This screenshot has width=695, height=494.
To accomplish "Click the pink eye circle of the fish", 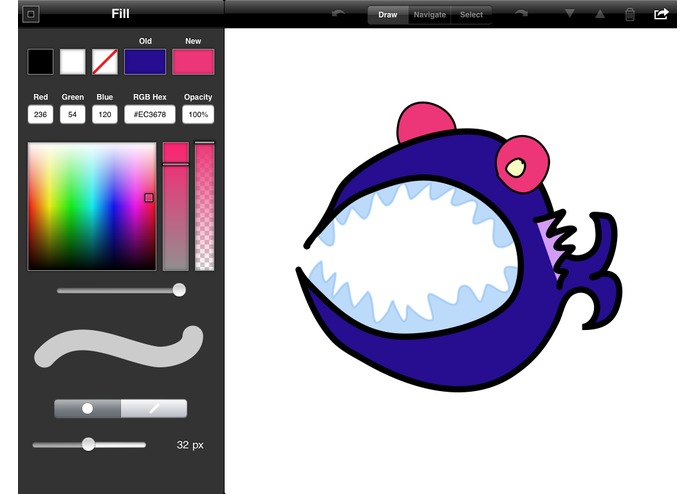I will pos(523,164).
